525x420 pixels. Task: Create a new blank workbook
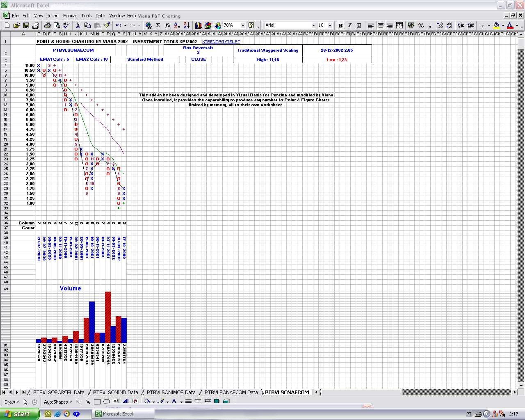(7, 25)
